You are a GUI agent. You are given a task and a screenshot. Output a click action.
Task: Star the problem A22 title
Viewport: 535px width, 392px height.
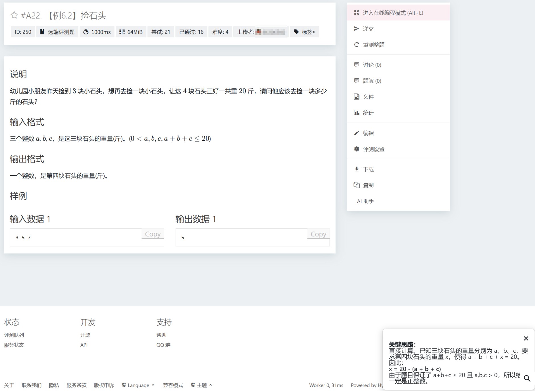[14, 15]
